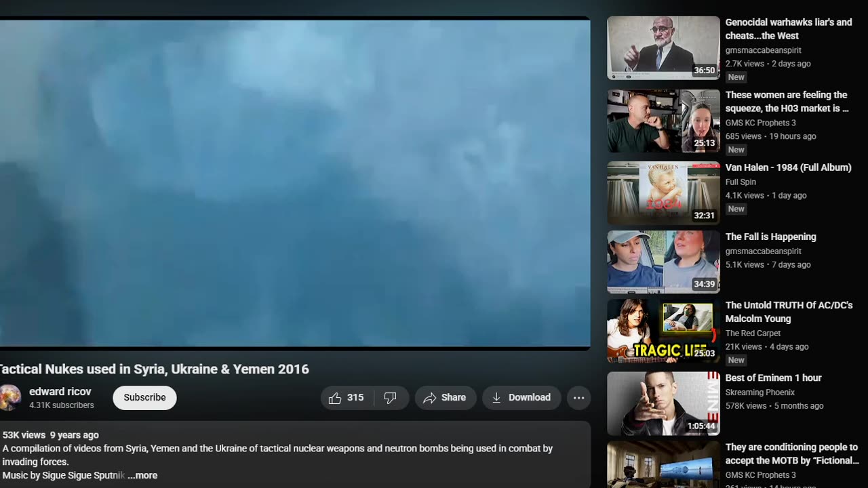
Task: Click gmsmaccabeanspirit under The Fall is Happening
Action: pos(763,251)
